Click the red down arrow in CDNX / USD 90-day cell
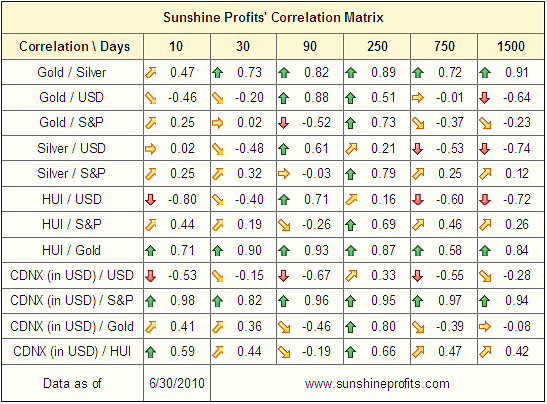Viewport: 547px width, 404px height. (284, 276)
